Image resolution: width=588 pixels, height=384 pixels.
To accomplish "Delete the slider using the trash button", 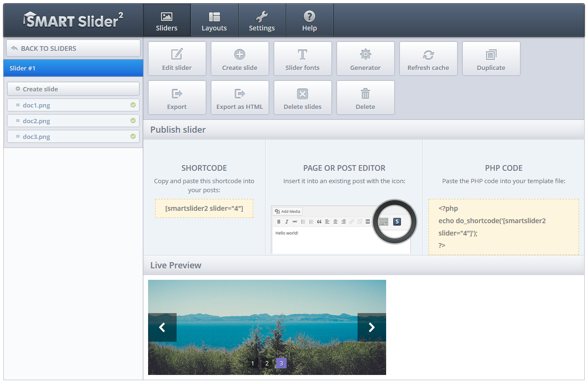I will [366, 98].
